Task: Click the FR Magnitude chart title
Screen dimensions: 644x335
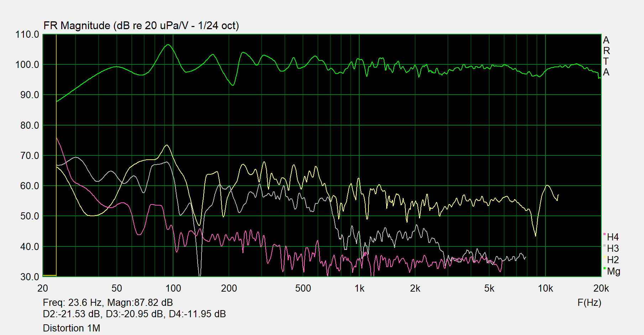Action: [141, 26]
